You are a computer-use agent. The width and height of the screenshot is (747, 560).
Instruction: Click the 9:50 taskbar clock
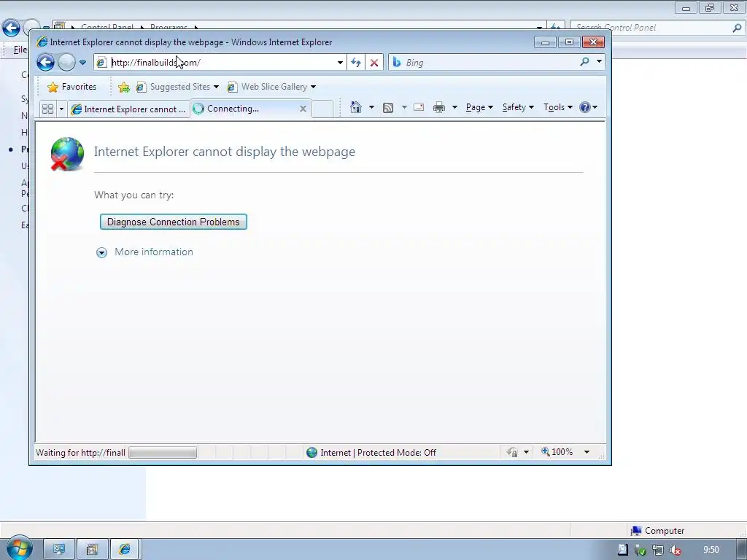pyautogui.click(x=711, y=550)
